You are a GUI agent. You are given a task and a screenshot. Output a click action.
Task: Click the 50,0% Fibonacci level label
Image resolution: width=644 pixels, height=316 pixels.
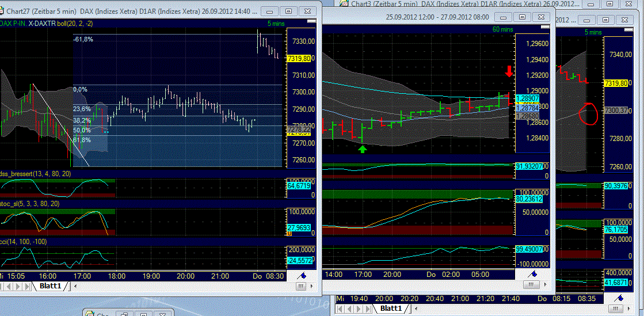[82, 130]
